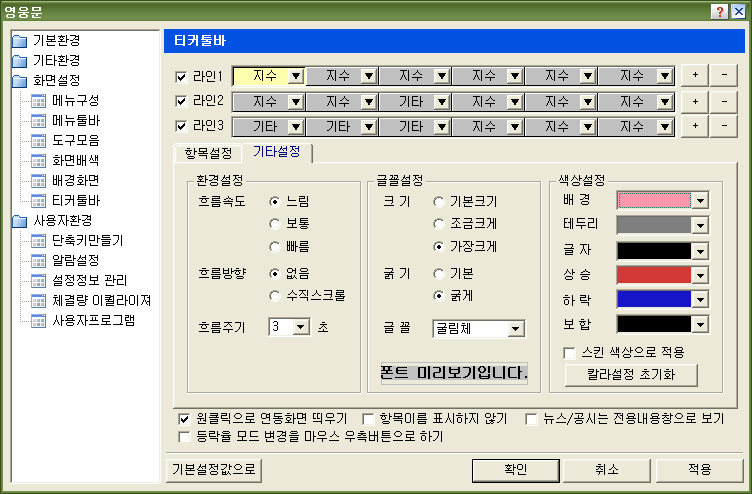The image size is (752, 494).
Task: Open the first 지수 dropdown in 라인1
Action: coord(295,76)
